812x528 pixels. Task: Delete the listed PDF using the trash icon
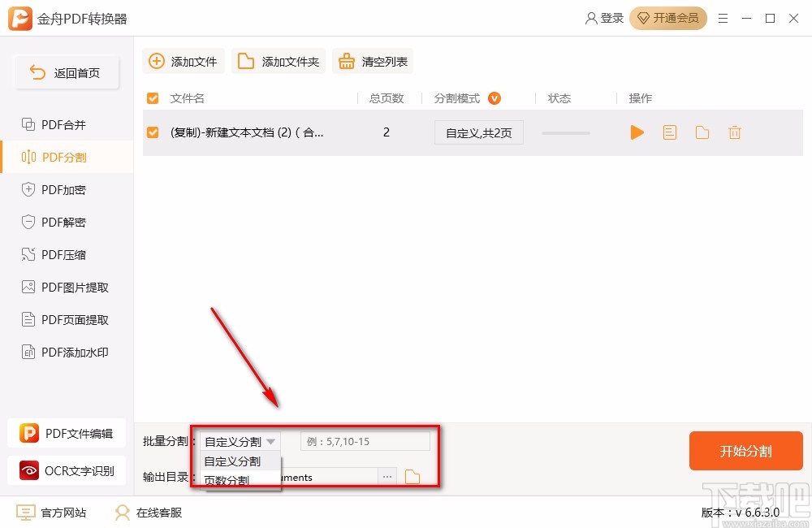735,132
